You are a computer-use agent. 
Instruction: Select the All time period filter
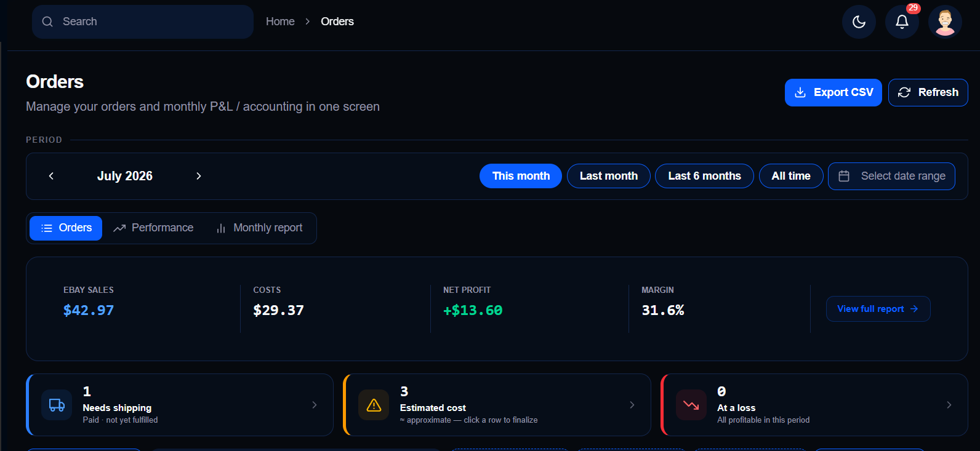click(791, 176)
